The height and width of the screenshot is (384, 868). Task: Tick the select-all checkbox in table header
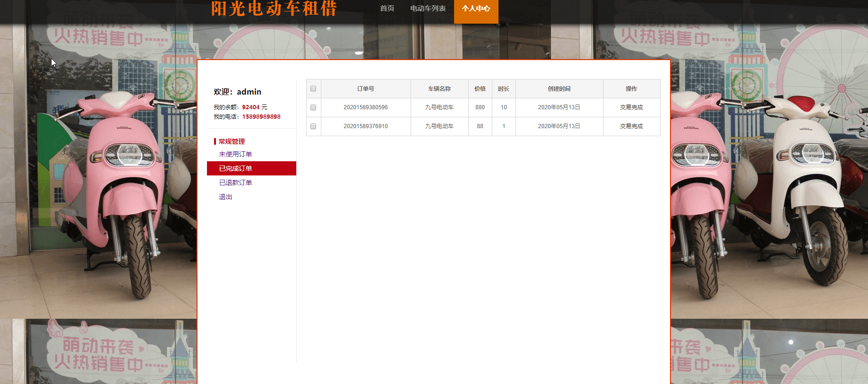313,88
